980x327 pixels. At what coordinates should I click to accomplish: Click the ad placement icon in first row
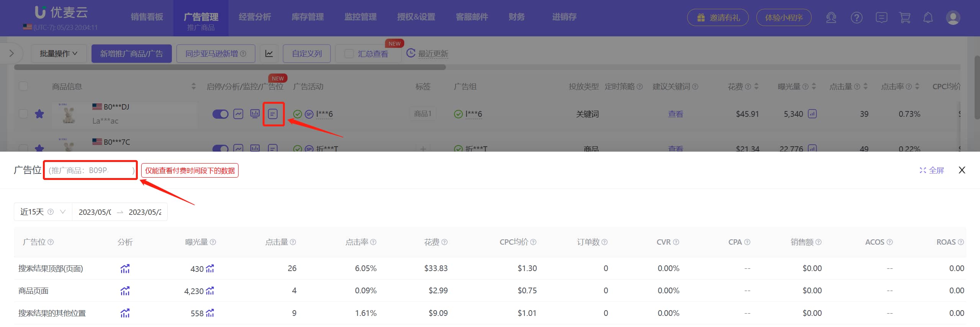coord(273,114)
